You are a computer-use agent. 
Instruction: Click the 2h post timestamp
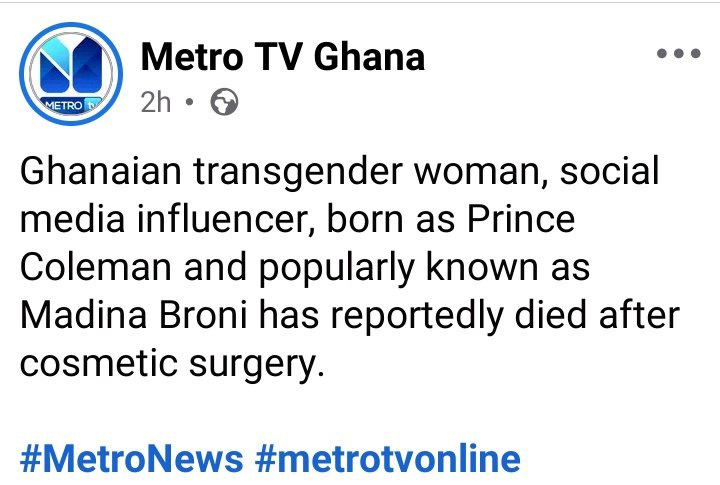[156, 103]
